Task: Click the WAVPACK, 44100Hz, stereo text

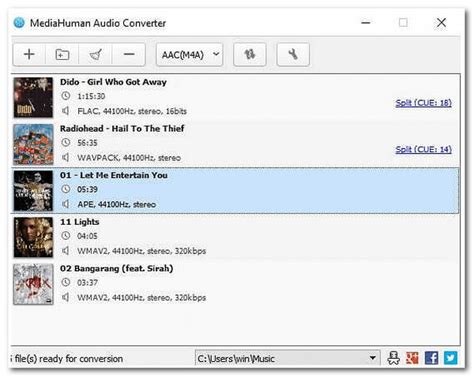Action: tap(129, 158)
